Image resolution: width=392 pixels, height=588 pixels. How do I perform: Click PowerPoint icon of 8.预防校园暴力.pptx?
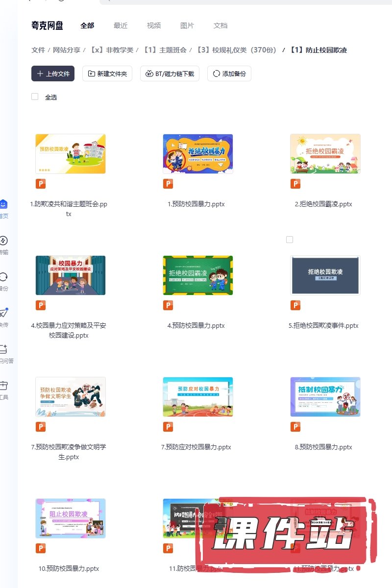point(295,427)
